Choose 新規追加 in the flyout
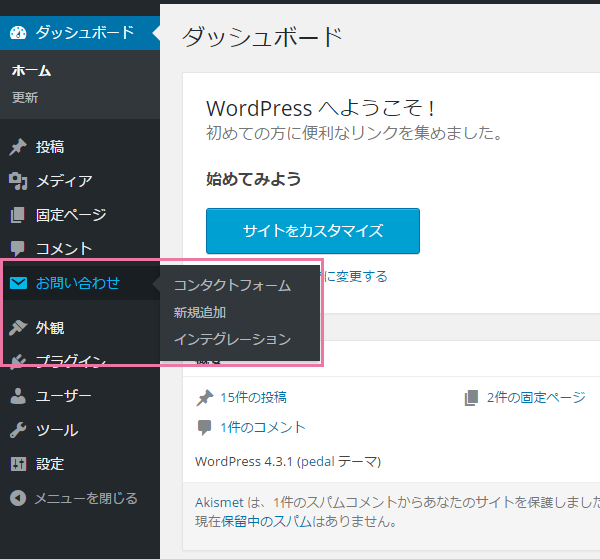The width and height of the screenshot is (600, 559). click(x=200, y=313)
